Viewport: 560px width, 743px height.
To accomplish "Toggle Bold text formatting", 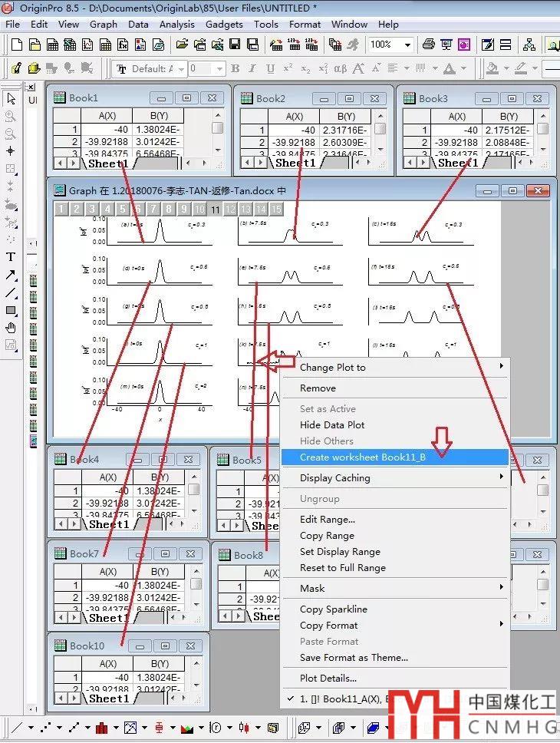I will 235,69.
